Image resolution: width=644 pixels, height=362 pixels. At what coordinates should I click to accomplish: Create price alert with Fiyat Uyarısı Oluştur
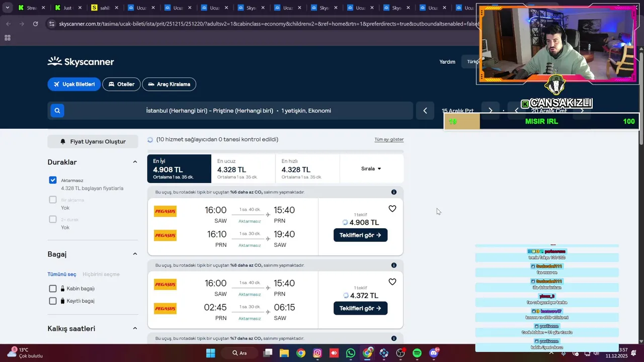[93, 141]
